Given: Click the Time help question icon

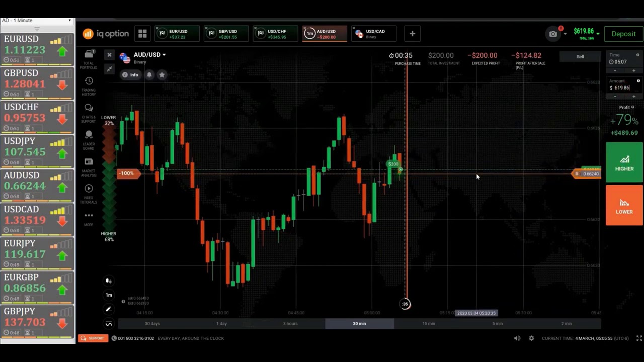Looking at the screenshot, I should tap(637, 55).
